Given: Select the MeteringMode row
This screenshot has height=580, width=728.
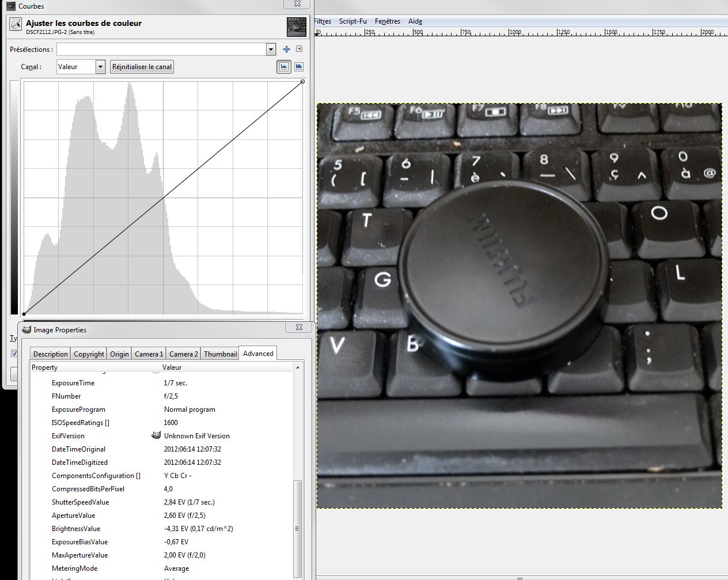Looking at the screenshot, I should [162, 568].
